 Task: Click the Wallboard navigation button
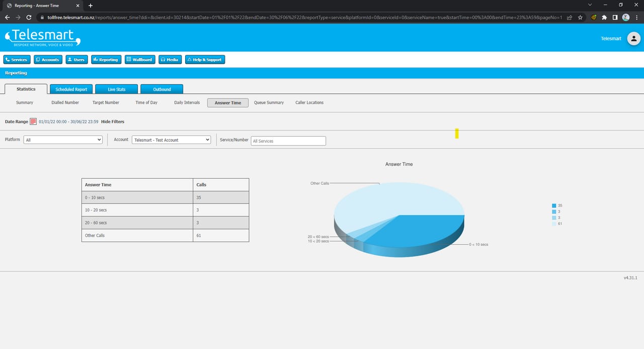[139, 59]
